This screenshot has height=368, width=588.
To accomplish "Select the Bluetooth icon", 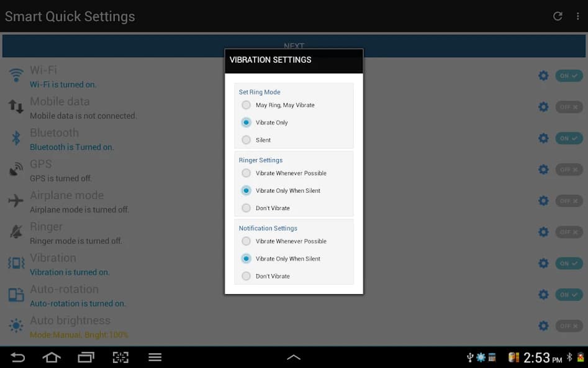I will coord(14,137).
